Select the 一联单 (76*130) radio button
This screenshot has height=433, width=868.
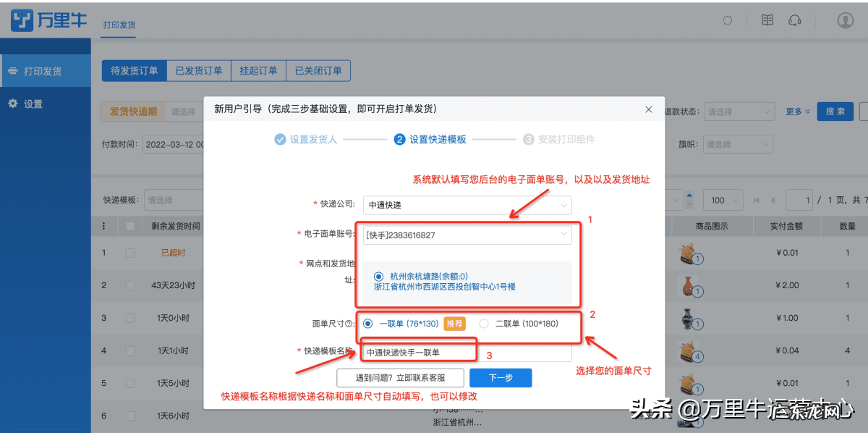click(369, 324)
